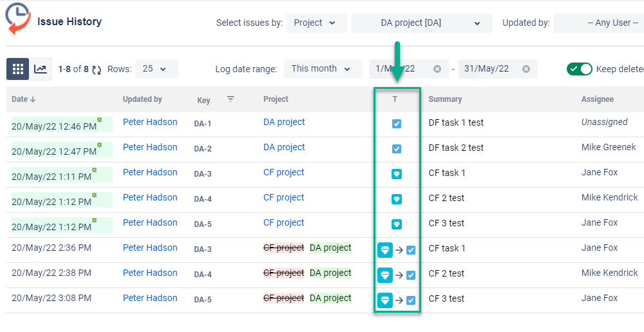Open the Key column filter icon
The height and width of the screenshot is (332, 644).
point(231,99)
